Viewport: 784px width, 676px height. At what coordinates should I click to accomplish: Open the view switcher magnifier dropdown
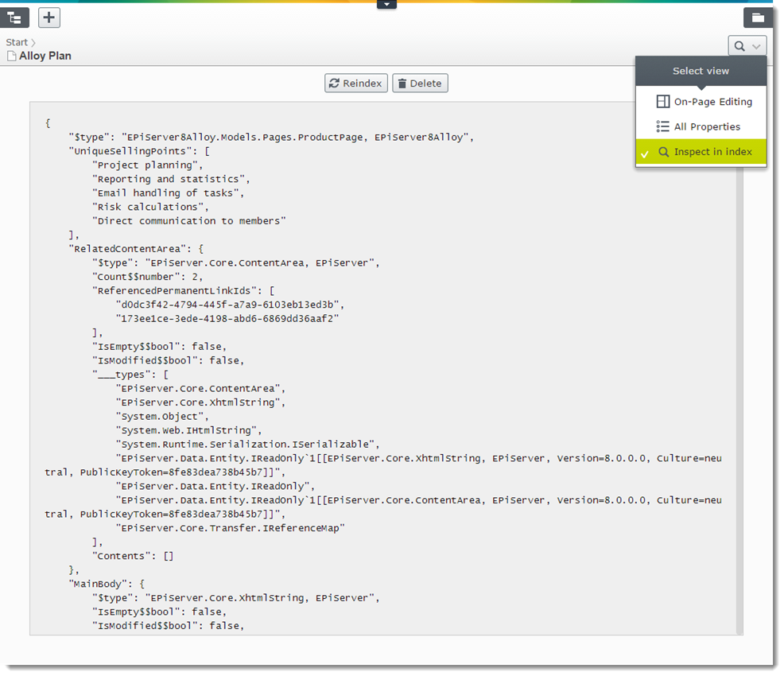[x=747, y=46]
